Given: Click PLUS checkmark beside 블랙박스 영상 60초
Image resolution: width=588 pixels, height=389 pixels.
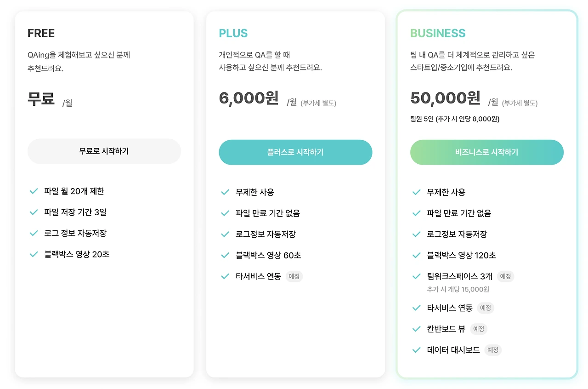Looking at the screenshot, I should pyautogui.click(x=225, y=255).
